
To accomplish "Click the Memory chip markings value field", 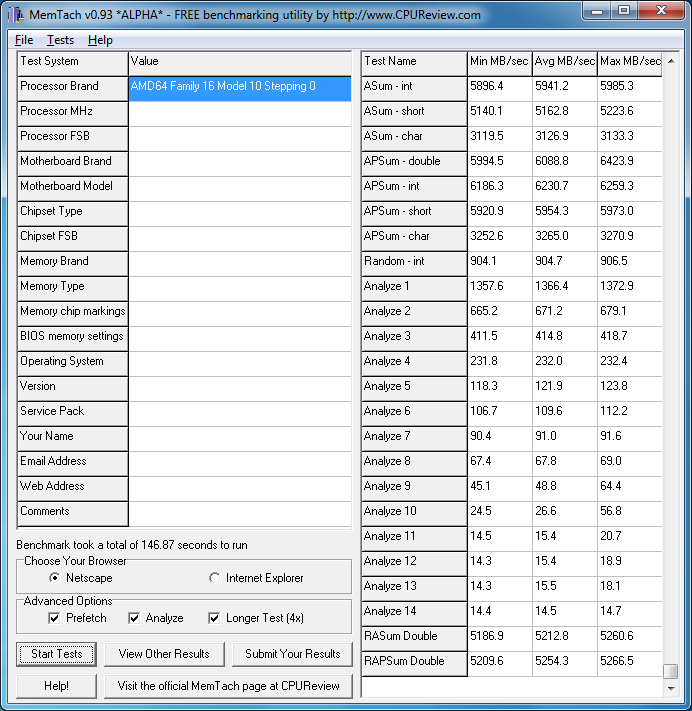I will point(240,314).
